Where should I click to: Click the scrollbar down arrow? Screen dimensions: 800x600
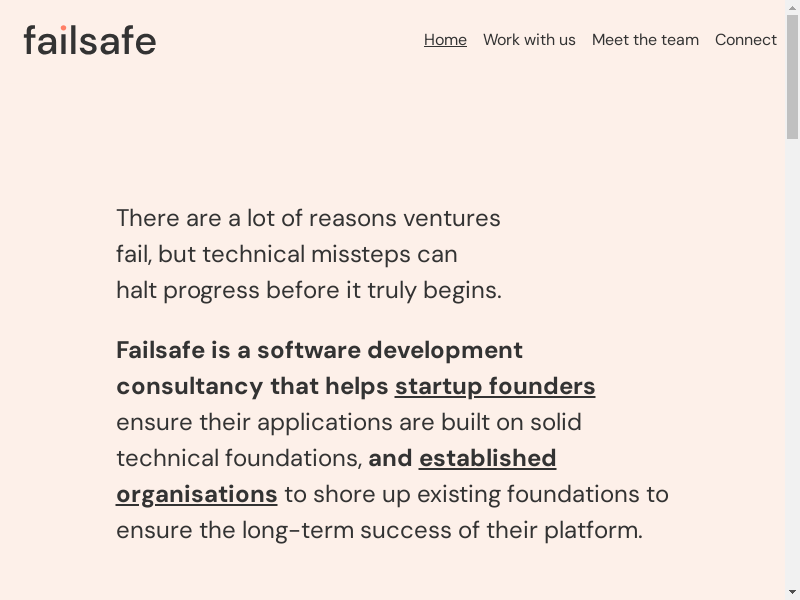[792, 593]
